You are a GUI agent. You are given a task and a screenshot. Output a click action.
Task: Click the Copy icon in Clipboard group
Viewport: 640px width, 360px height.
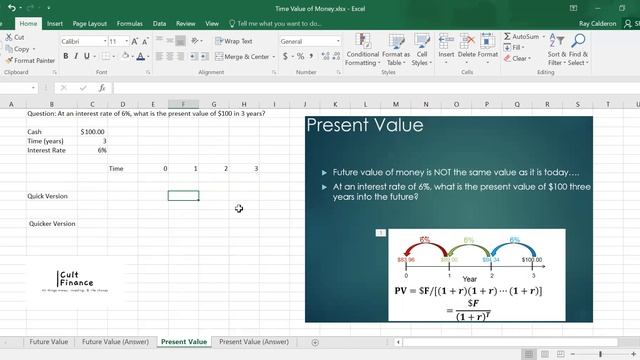9,49
